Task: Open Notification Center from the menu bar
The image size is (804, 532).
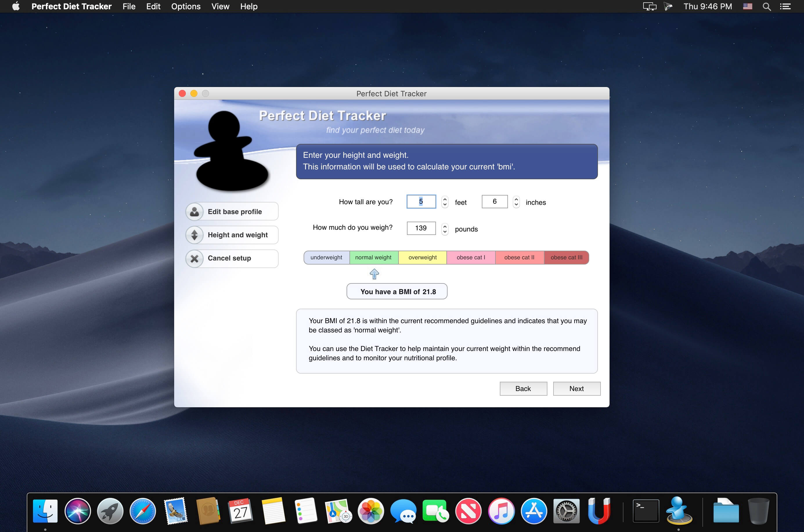Action: [x=785, y=6]
